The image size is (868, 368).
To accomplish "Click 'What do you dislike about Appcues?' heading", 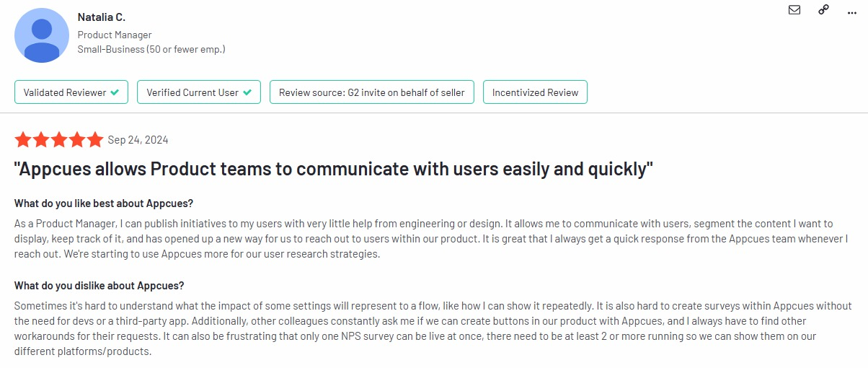I will 99,286.
